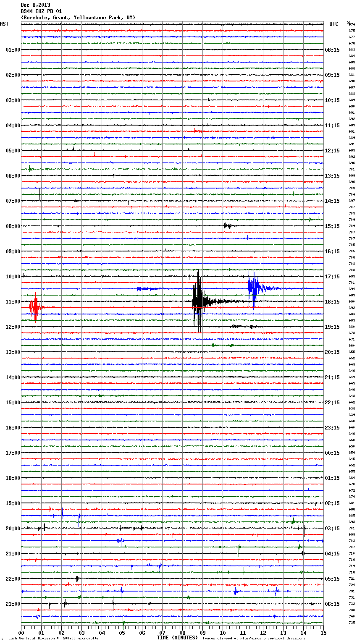Click the 07:00 MST time label

(x=13, y=201)
